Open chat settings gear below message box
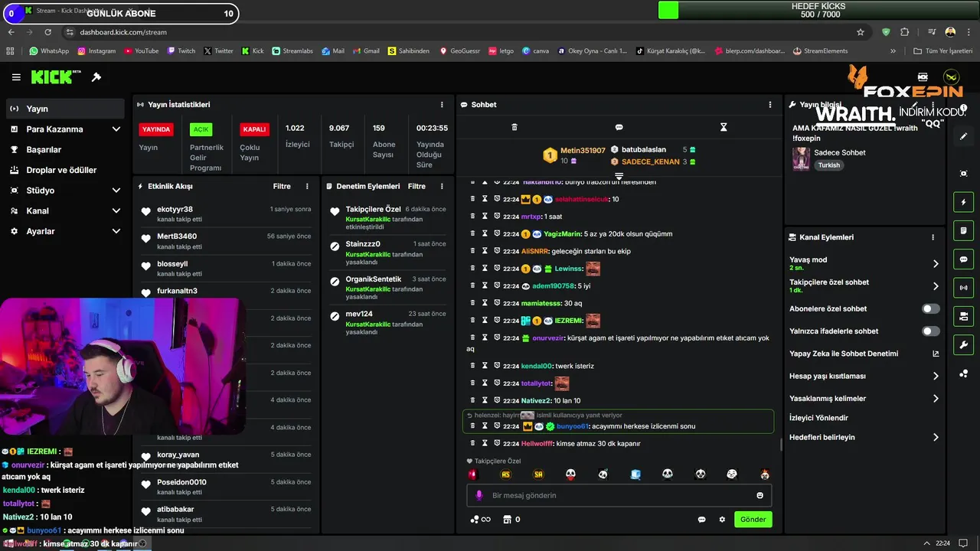 click(722, 520)
